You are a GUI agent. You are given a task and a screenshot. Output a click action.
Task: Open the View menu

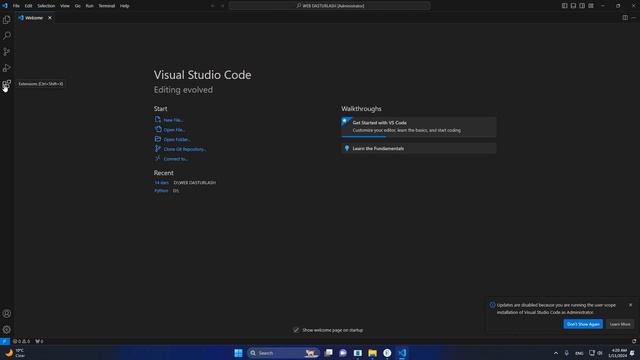(x=65, y=6)
